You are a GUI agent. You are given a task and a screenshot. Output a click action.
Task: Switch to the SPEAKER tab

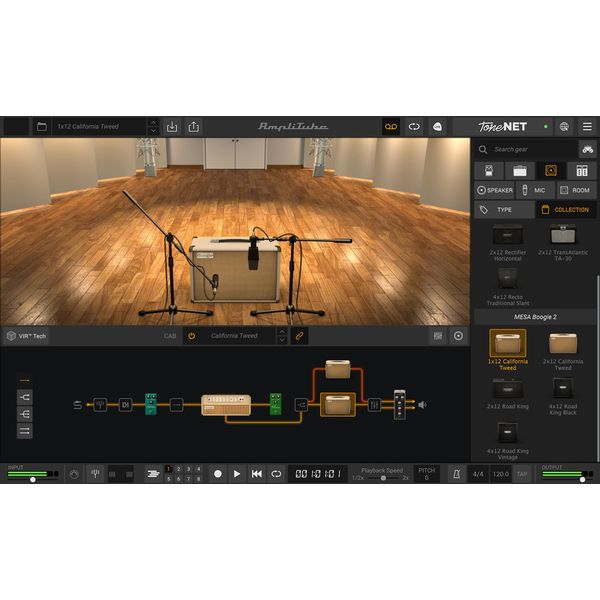pyautogui.click(x=495, y=190)
